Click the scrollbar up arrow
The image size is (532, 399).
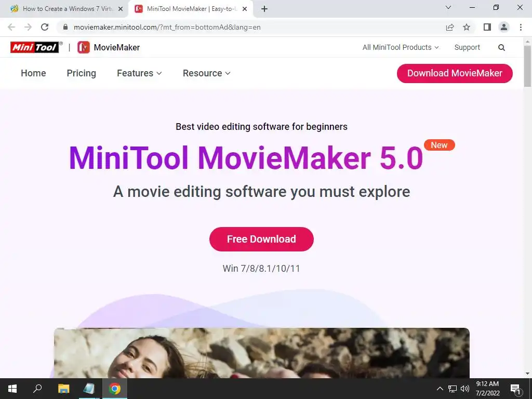point(528,42)
